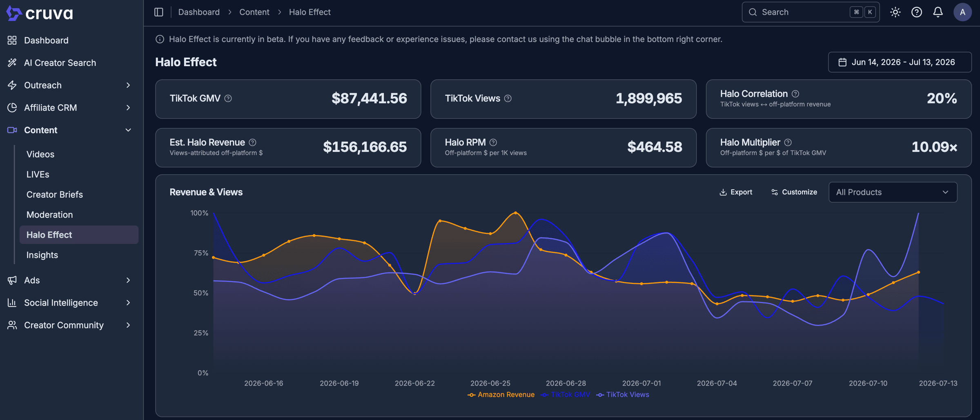Click the TikTok Views info icon
Image resolution: width=980 pixels, height=420 pixels.
[x=508, y=98]
